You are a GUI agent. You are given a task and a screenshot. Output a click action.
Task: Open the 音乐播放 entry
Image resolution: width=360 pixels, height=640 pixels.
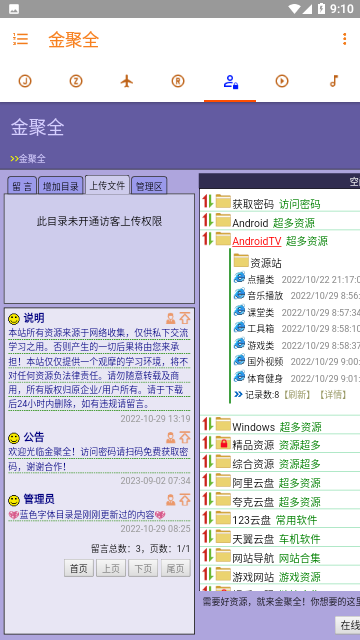click(x=265, y=296)
